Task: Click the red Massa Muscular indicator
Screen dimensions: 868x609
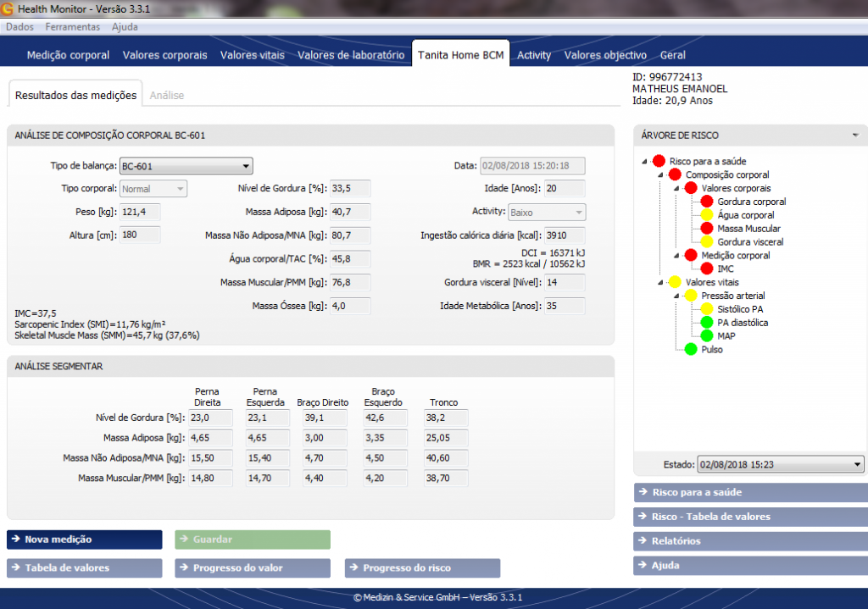Action: 705,229
